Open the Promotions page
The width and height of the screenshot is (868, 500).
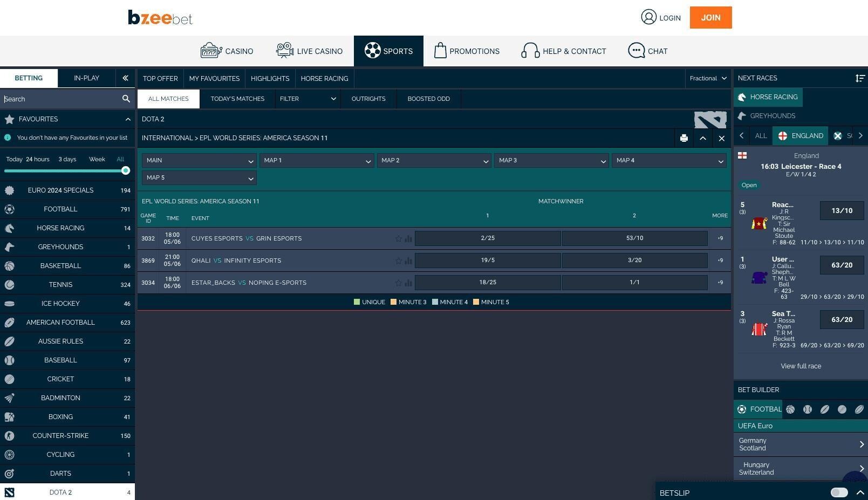pos(467,51)
